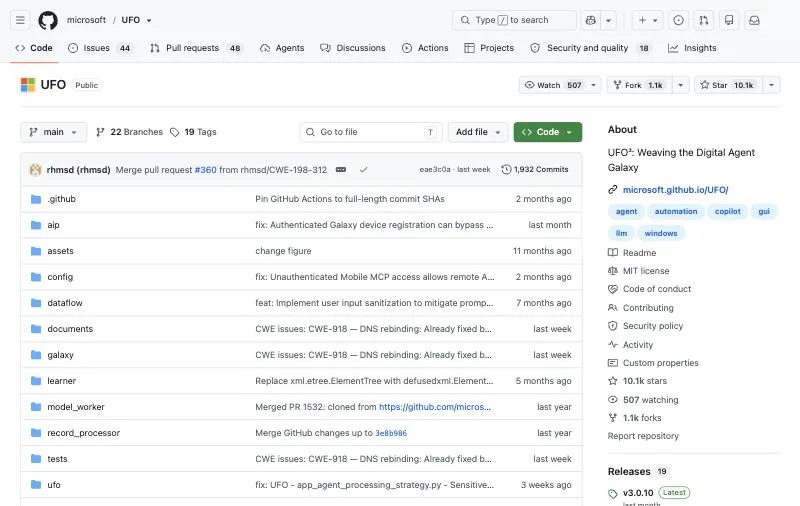The width and height of the screenshot is (800, 506).
Task: Open pull request #360 link
Action: pos(205,170)
